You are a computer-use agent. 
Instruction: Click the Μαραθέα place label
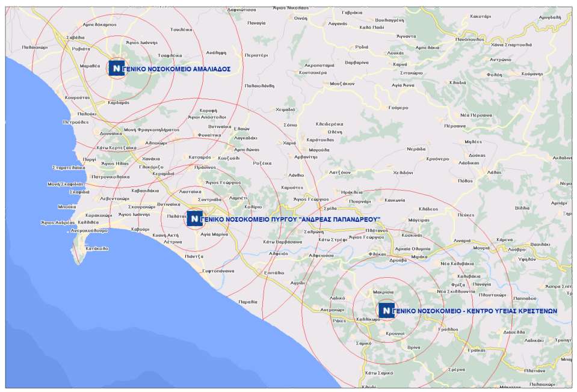coord(90,66)
